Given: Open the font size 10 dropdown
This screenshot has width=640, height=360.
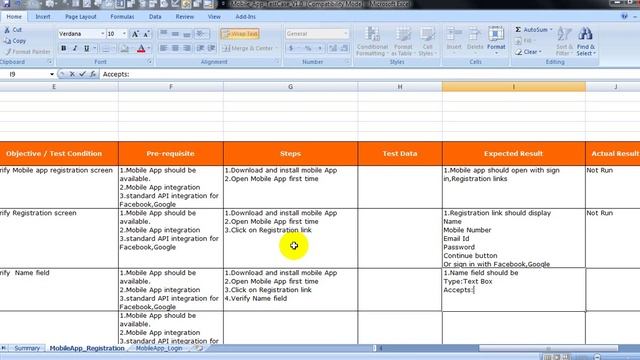Looking at the screenshot, I should 124,34.
